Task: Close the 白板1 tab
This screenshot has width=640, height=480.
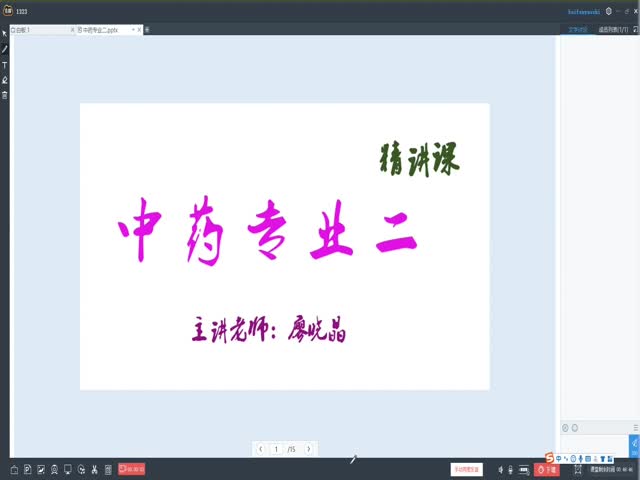Action: pos(73,30)
